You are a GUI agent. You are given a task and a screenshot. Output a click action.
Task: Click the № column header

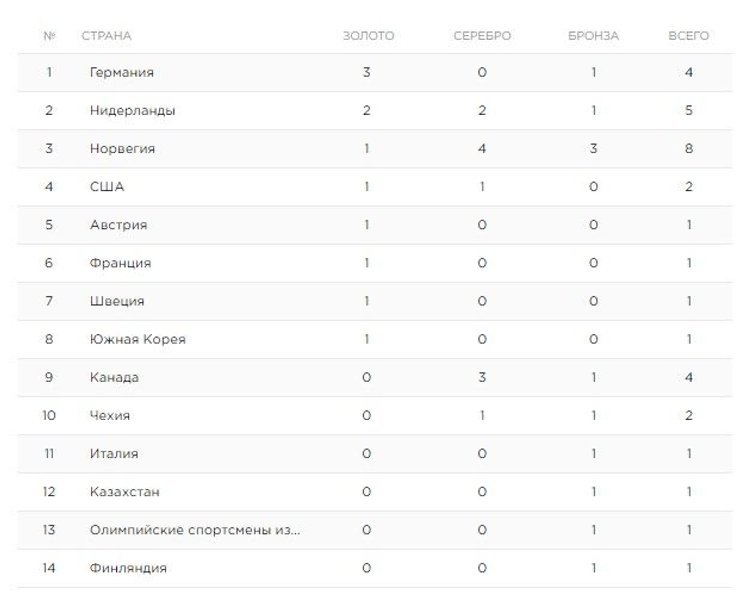(49, 36)
